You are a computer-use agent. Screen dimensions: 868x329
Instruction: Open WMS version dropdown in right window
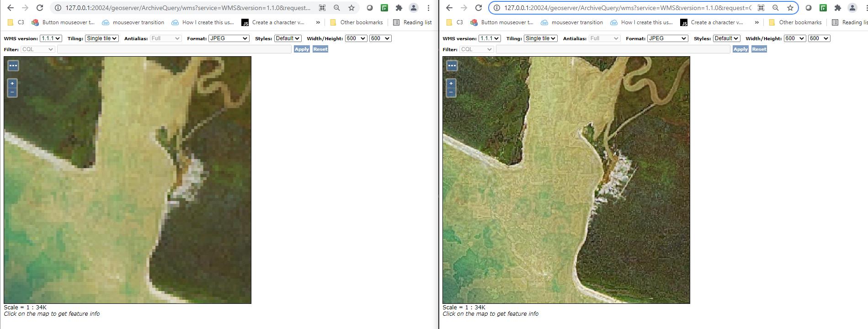coord(490,38)
